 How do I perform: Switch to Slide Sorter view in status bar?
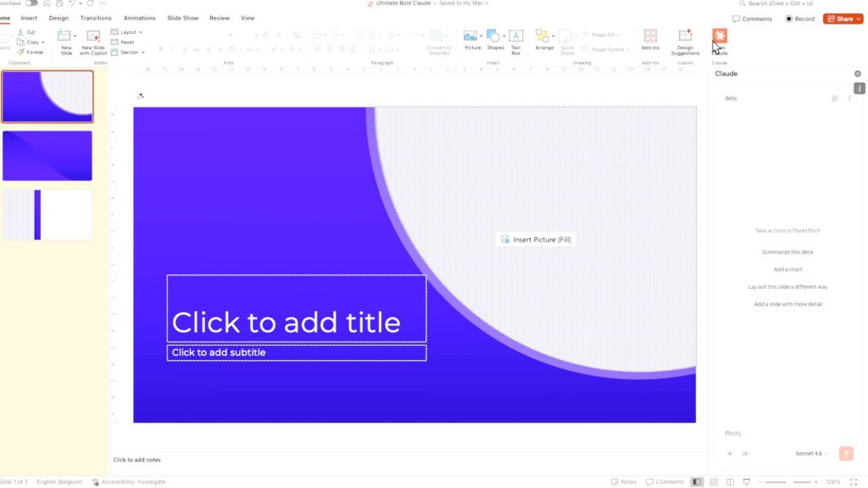[713, 482]
